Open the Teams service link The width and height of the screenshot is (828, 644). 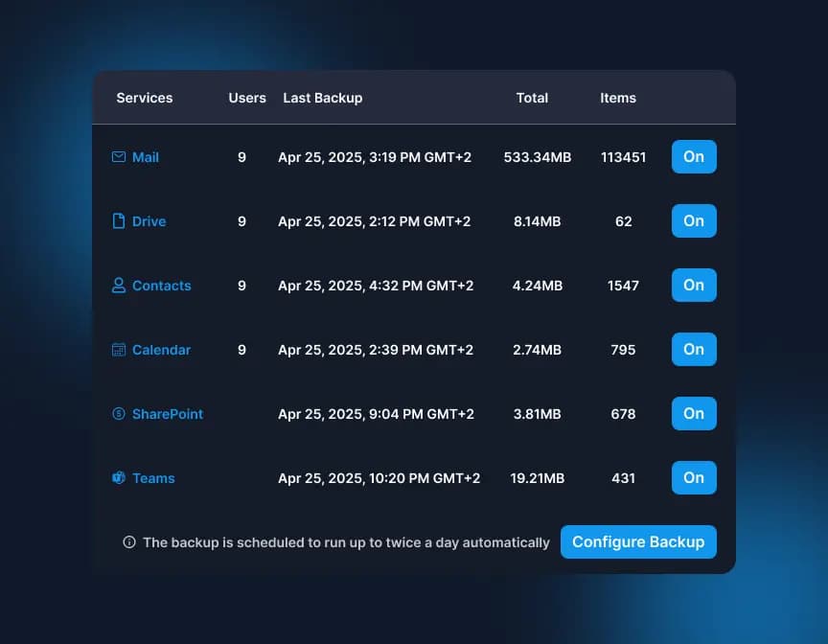click(154, 477)
